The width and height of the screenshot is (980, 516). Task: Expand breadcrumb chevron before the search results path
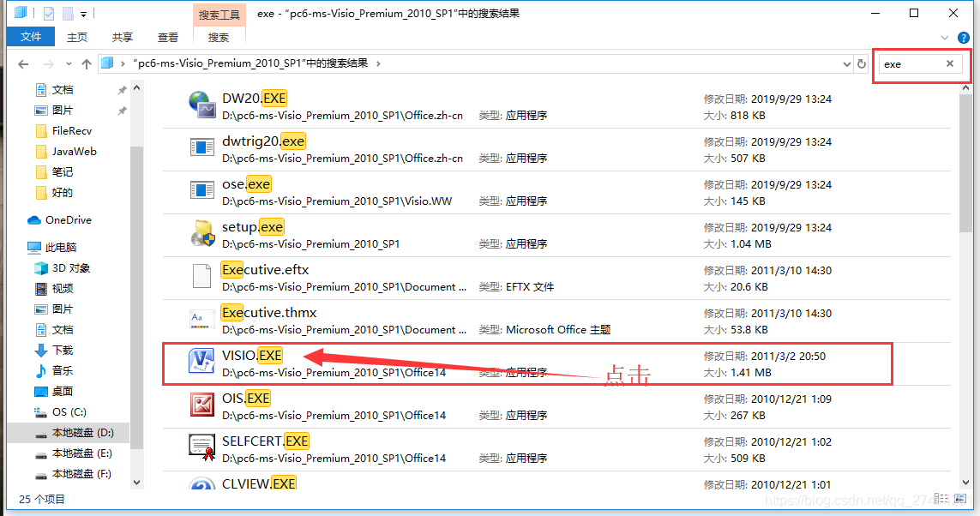pos(123,63)
